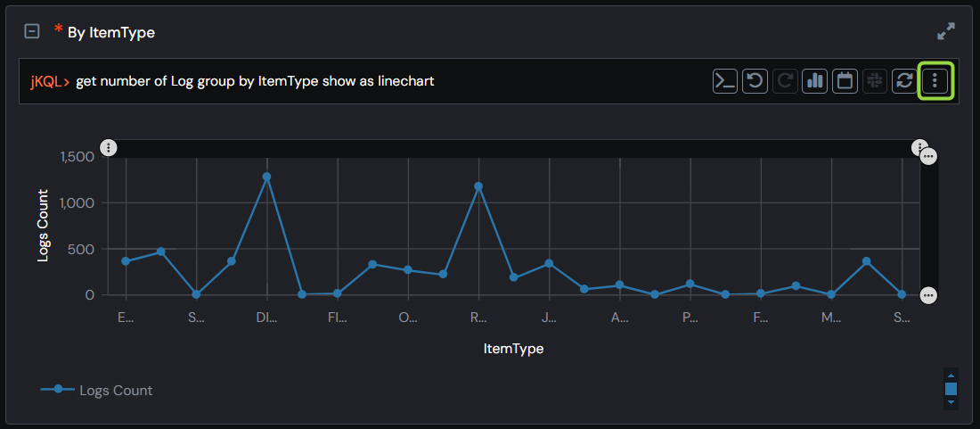Click the lower horizontal ellipsis handle near zero line
Screen dimensions: 980x429
tap(928, 295)
